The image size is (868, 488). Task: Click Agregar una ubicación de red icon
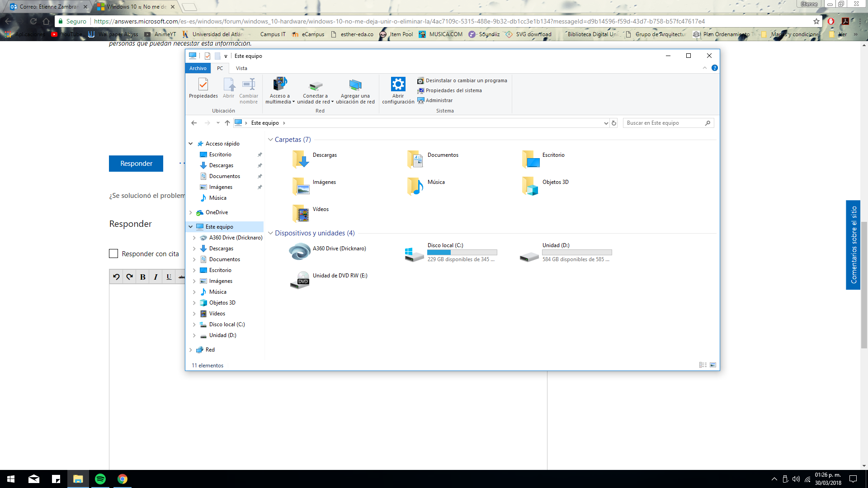(x=355, y=84)
